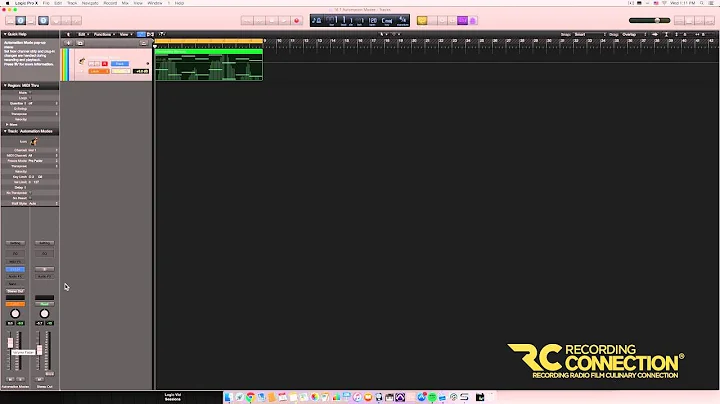
Task: Open the Functions menu in Tracks area
Action: (104, 34)
